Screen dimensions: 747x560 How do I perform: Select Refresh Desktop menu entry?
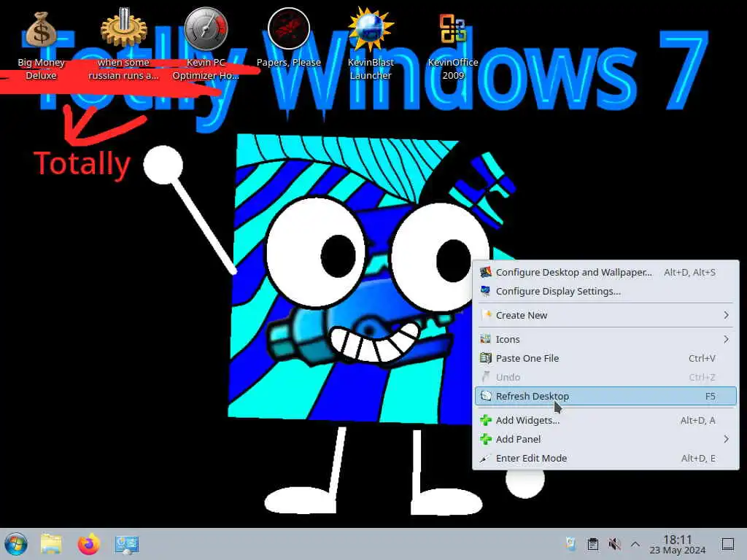click(x=605, y=396)
